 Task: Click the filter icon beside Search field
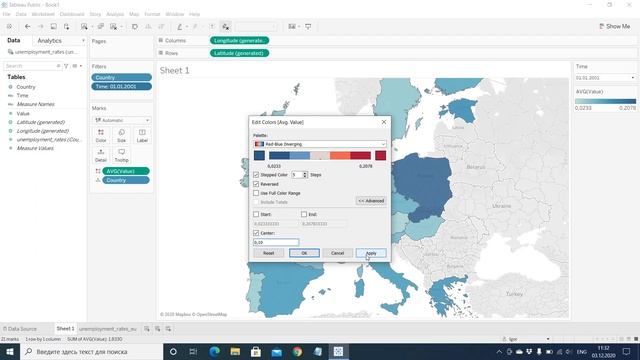[66, 66]
